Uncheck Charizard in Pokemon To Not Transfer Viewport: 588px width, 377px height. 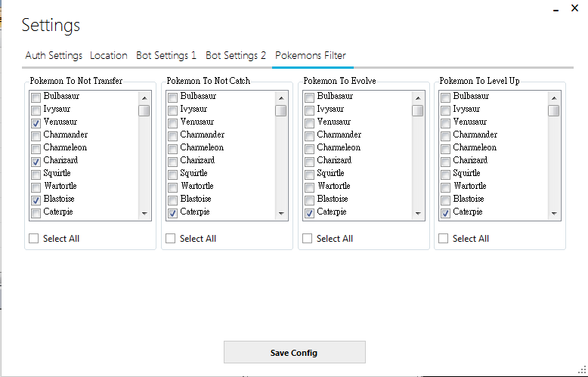[36, 161]
